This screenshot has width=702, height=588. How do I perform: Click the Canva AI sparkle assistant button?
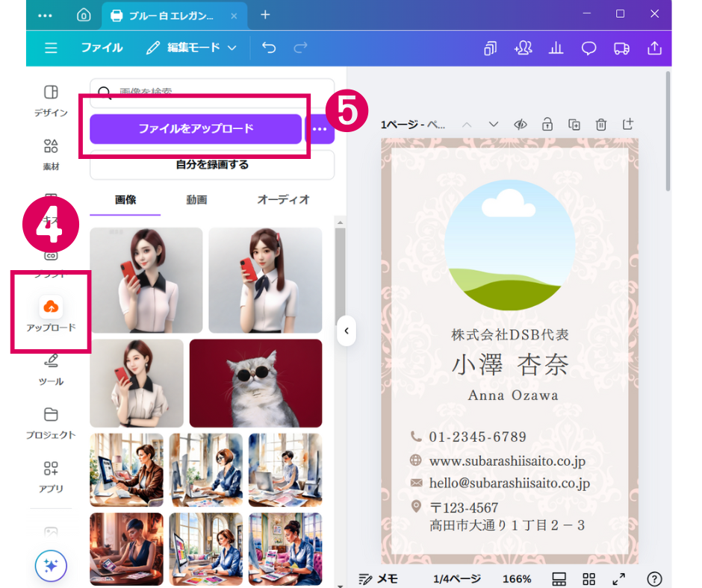point(51,566)
